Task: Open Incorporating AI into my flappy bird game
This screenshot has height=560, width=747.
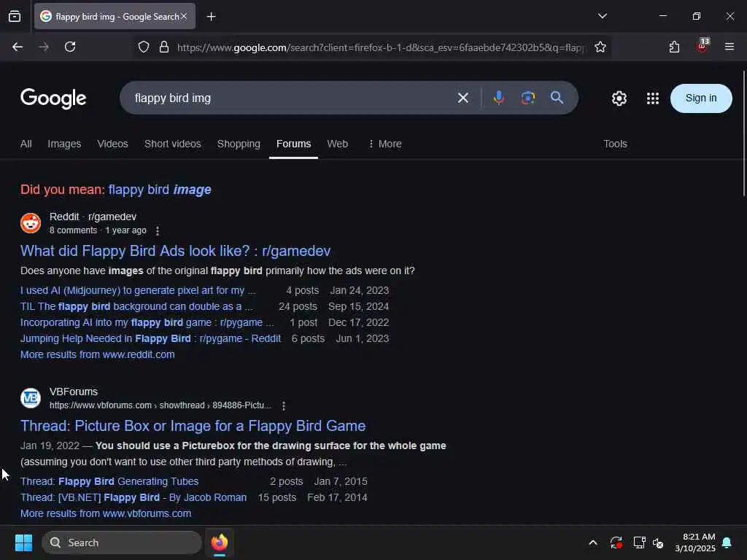Action: click(147, 322)
